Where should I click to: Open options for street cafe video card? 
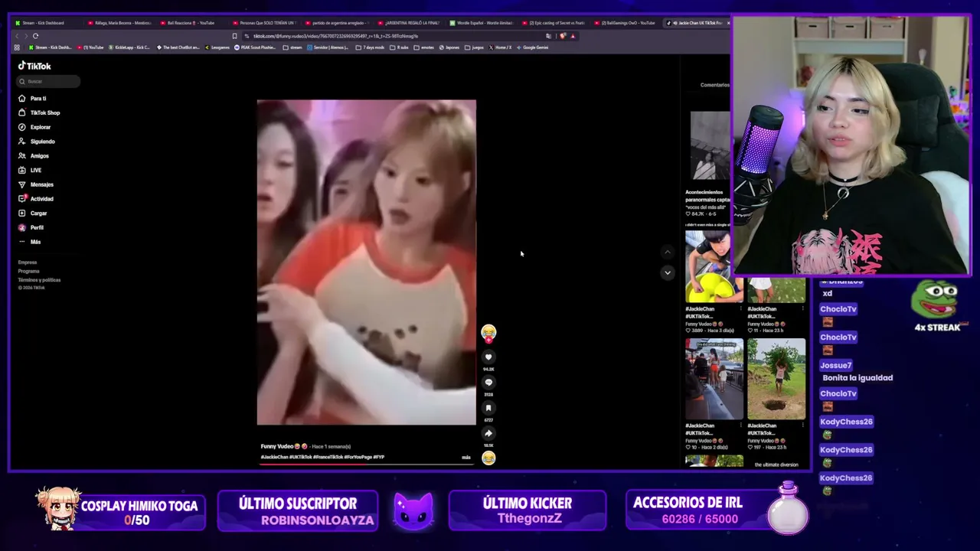tap(740, 425)
